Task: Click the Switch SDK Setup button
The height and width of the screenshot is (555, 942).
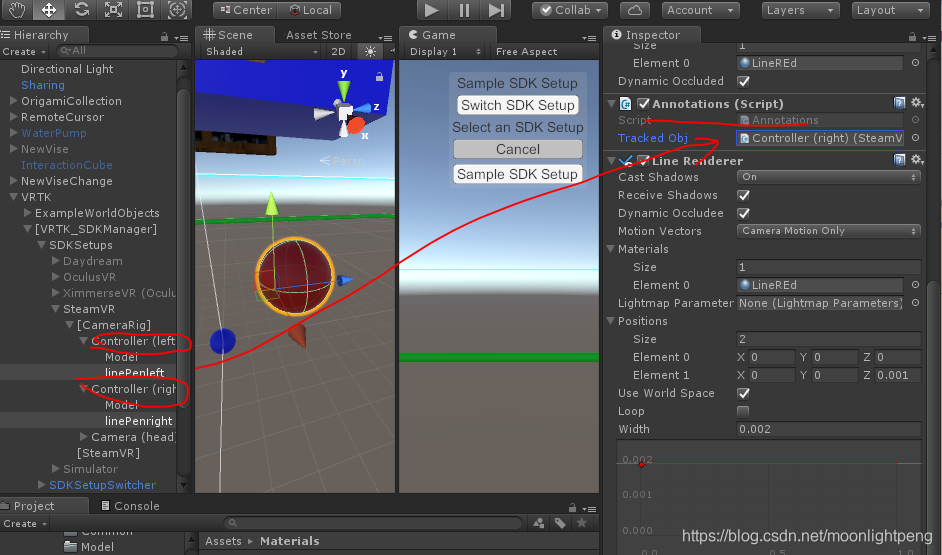Action: (518, 105)
